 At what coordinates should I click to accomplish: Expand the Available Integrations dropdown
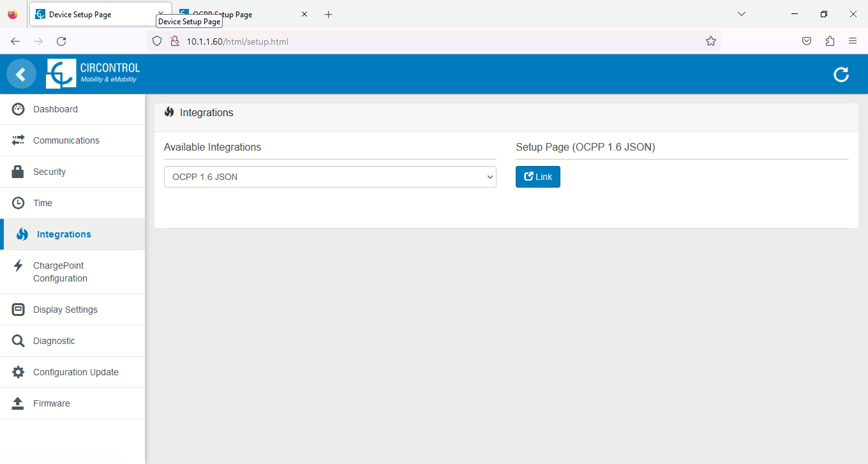pyautogui.click(x=329, y=177)
